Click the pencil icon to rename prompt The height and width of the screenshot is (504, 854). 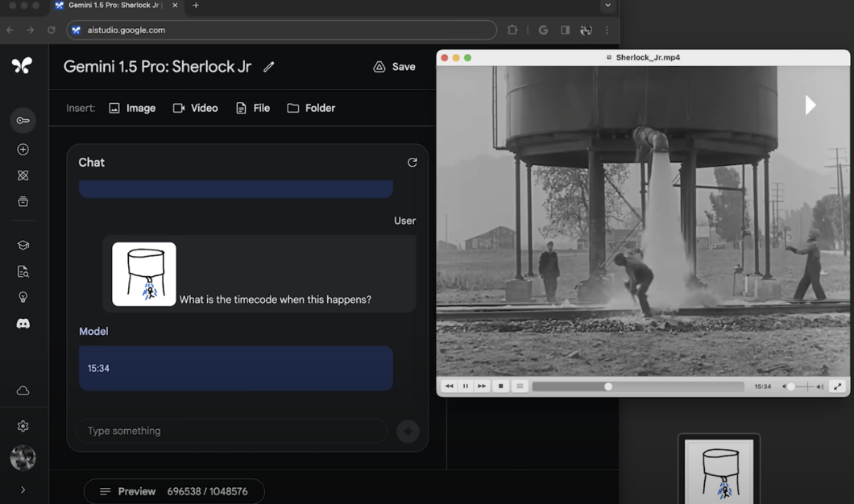click(269, 67)
